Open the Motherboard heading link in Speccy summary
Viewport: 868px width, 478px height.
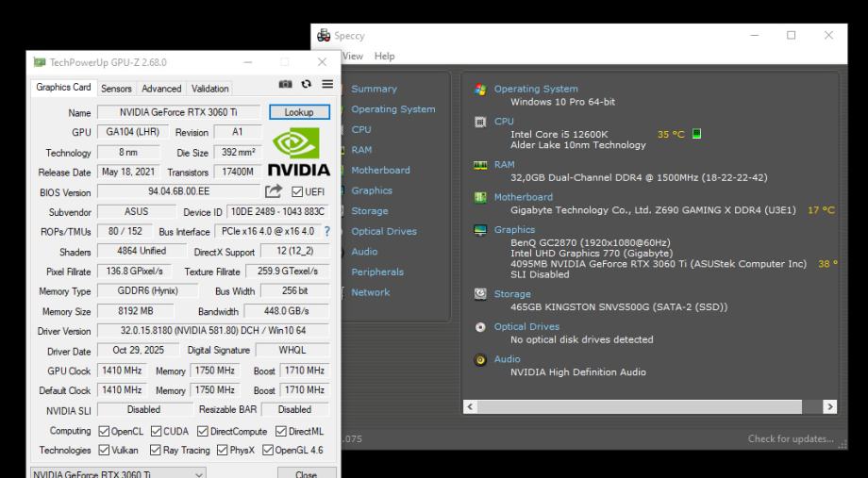523,197
